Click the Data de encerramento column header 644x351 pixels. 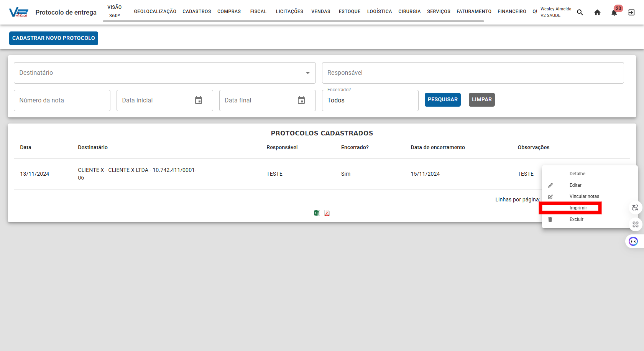[438, 147]
